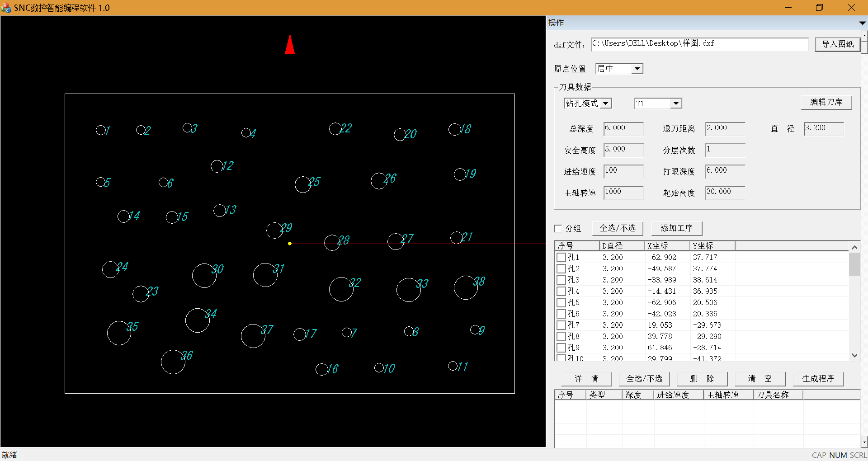
Task: Check the 孔1 checkbox
Action: click(x=561, y=257)
